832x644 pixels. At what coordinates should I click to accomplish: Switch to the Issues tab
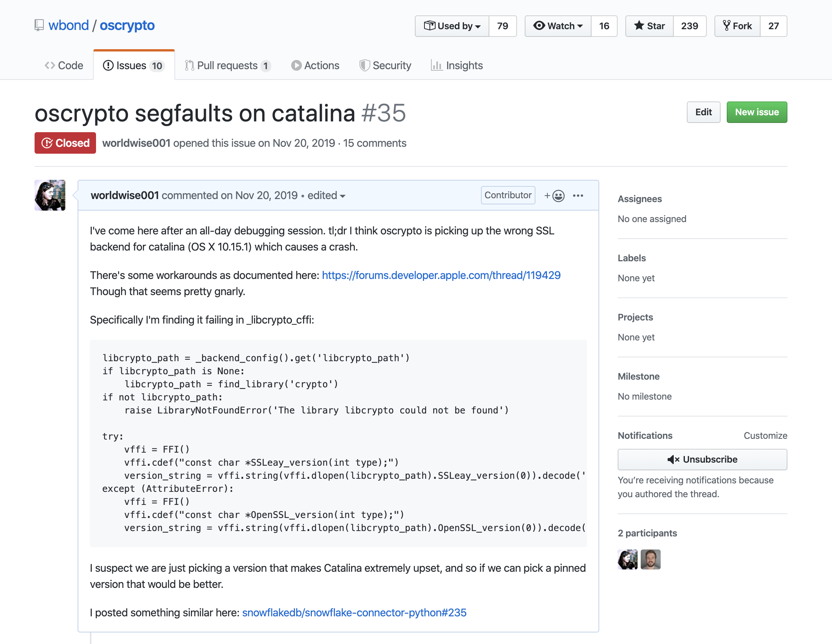click(134, 65)
